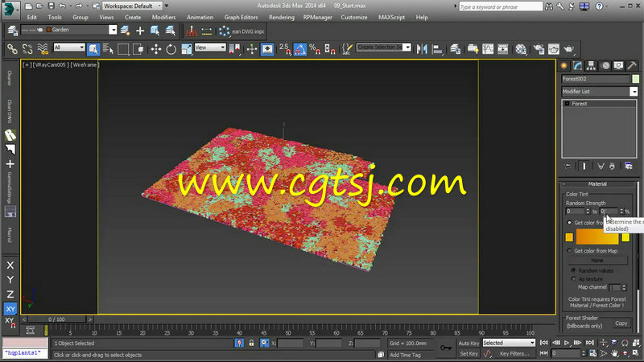The height and width of the screenshot is (362, 644).
Task: Open the View reference coordinate dropdown
Action: tap(210, 47)
